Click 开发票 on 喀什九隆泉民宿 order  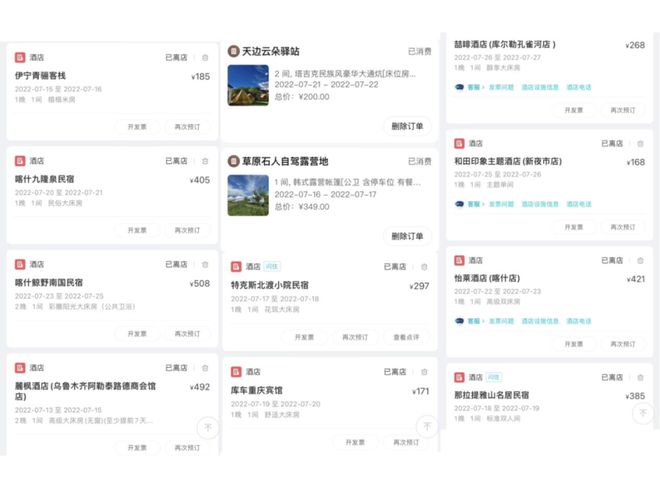[137, 230]
